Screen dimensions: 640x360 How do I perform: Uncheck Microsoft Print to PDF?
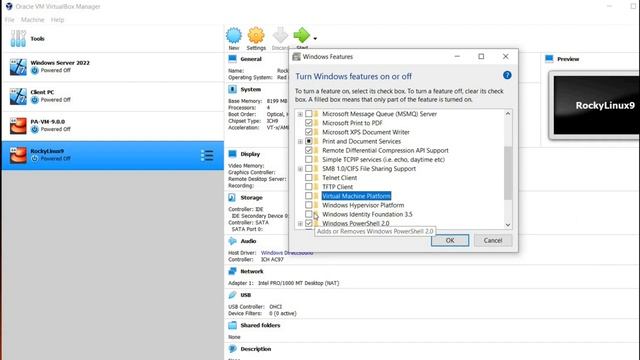[309, 123]
